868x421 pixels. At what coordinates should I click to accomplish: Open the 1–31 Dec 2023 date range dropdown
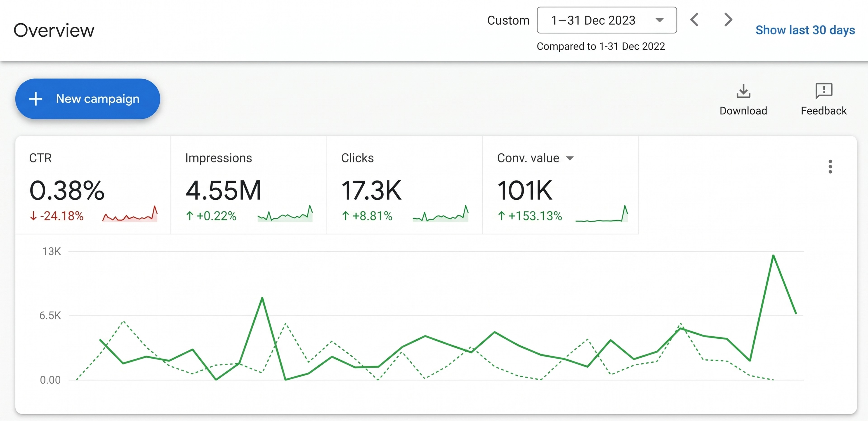[x=606, y=20]
